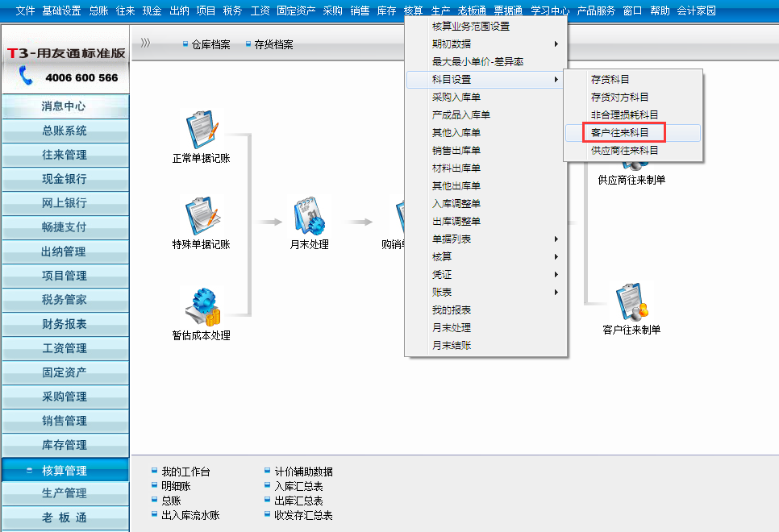Switch to 总账系统 in the sidebar

point(65,131)
